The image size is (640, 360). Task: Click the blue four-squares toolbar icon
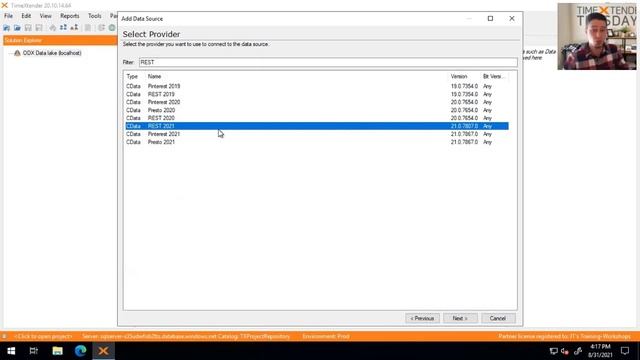coord(63,28)
